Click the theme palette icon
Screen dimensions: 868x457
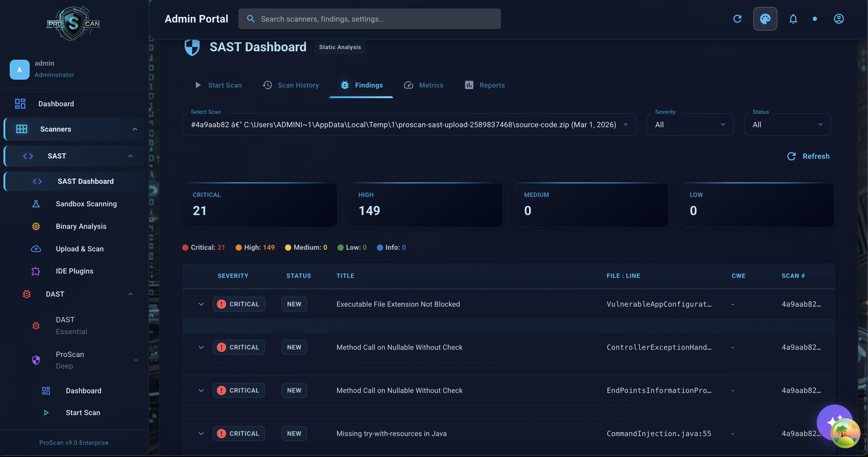[765, 19]
